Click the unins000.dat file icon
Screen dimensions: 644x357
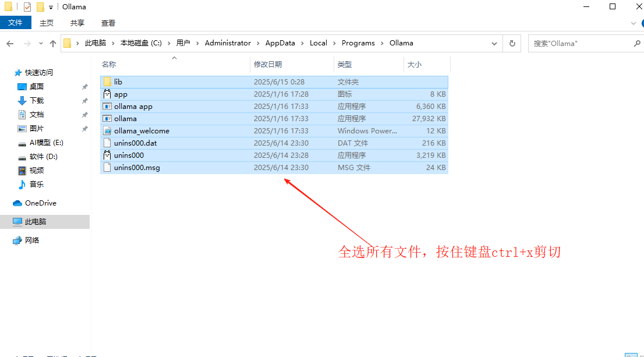click(107, 143)
